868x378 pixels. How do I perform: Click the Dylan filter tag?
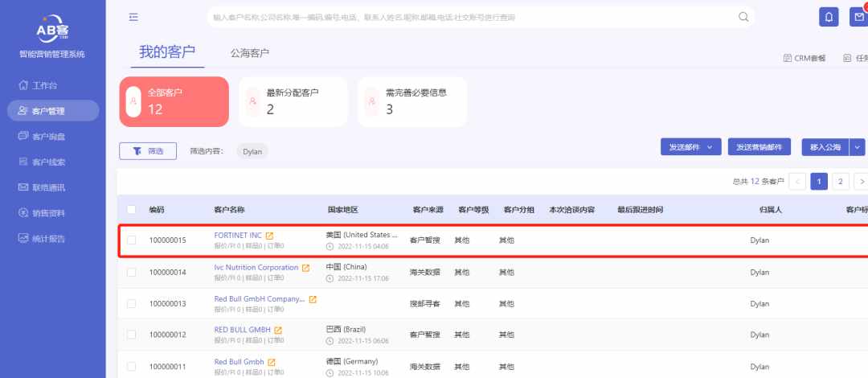point(252,151)
